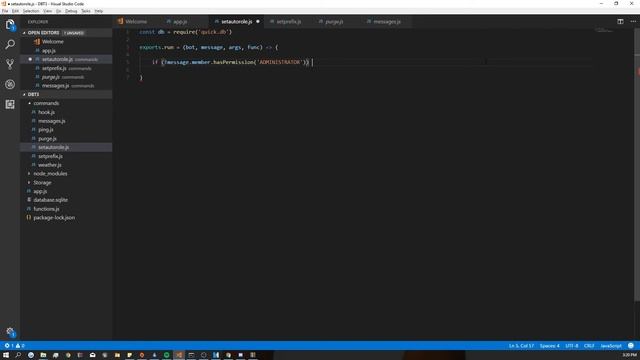Switch to the app.js editor tab
Screen dimensions: 640x360
(180, 21)
